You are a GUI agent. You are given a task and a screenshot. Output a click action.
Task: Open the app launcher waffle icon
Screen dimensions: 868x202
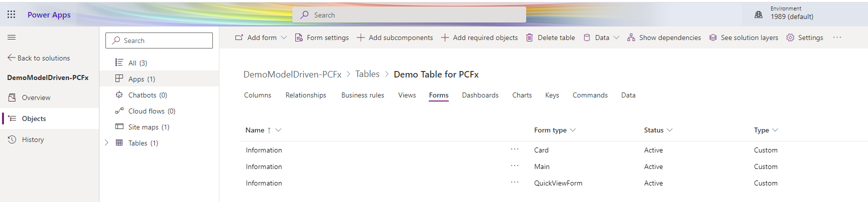[x=11, y=14]
